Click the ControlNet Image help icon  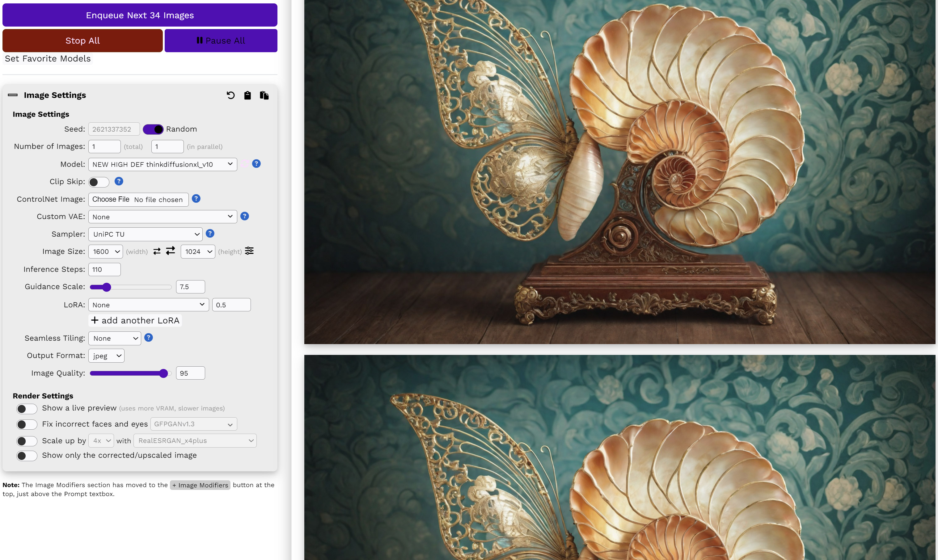[196, 199]
